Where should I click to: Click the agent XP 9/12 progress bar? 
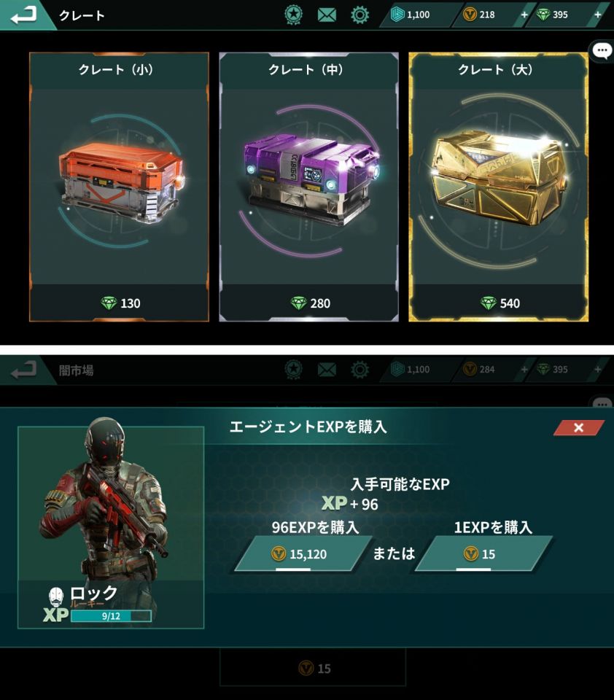111,616
